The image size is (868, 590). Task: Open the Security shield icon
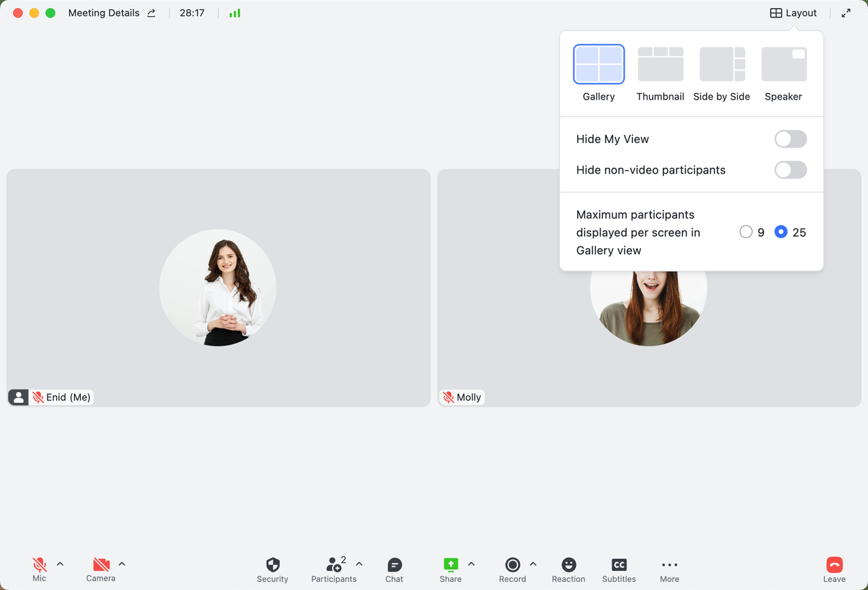click(273, 565)
